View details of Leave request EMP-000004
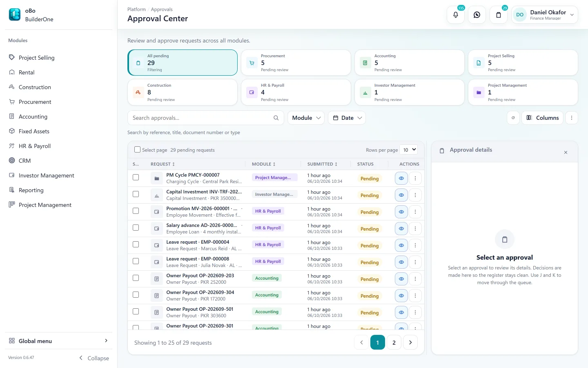This screenshot has width=588, height=368. point(401,245)
